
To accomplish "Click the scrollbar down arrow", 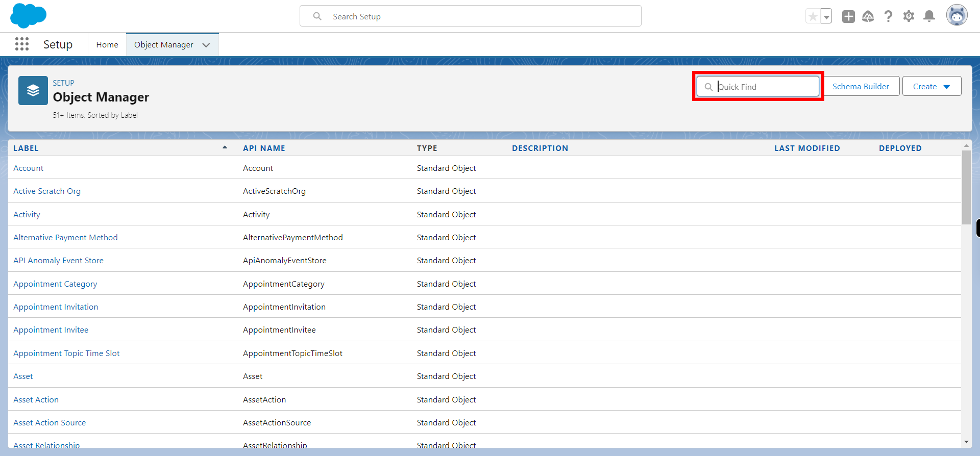I will 966,442.
